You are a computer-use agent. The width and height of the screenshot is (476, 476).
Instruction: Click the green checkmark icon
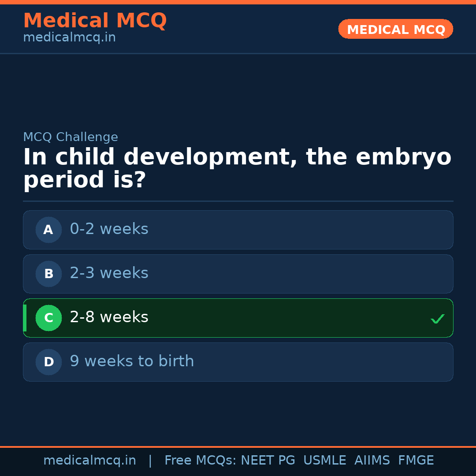(437, 319)
